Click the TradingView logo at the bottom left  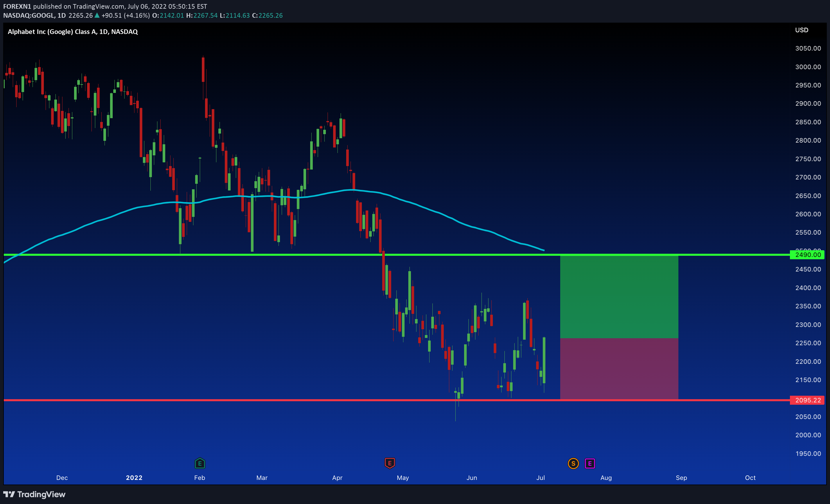[x=34, y=494]
